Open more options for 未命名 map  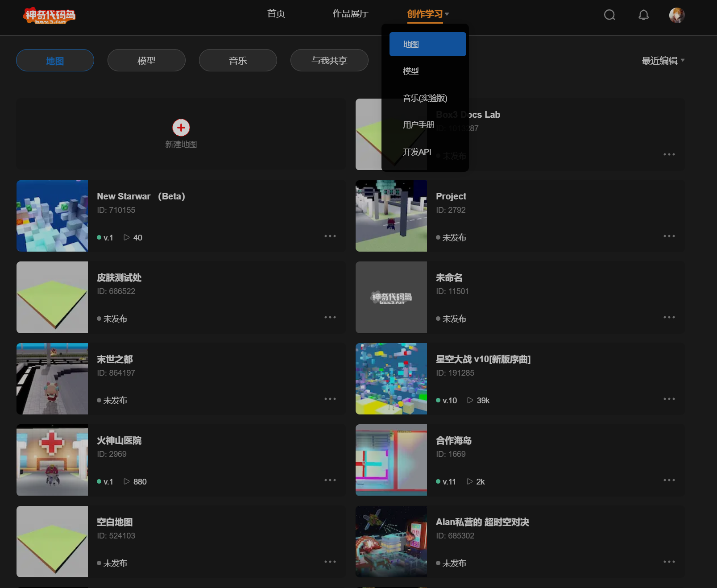[669, 317]
